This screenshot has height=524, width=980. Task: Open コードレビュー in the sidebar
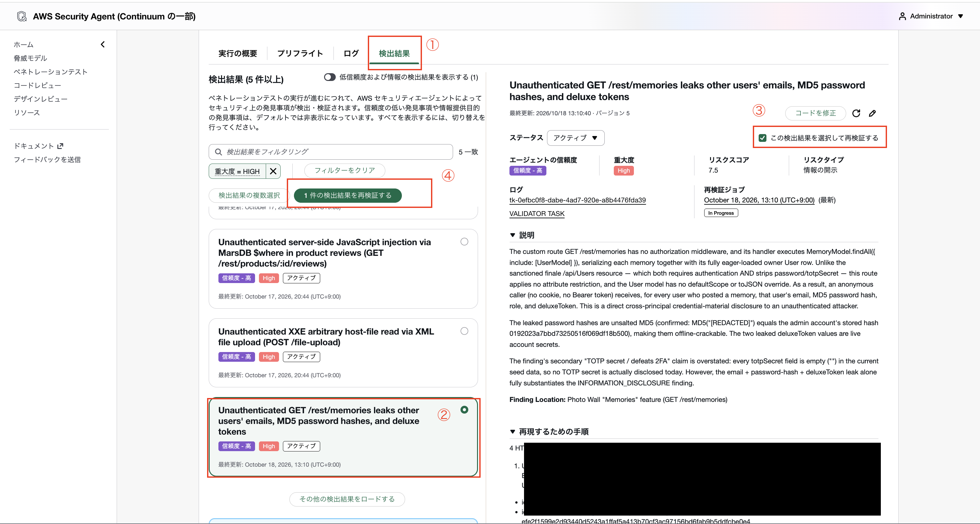(x=37, y=85)
